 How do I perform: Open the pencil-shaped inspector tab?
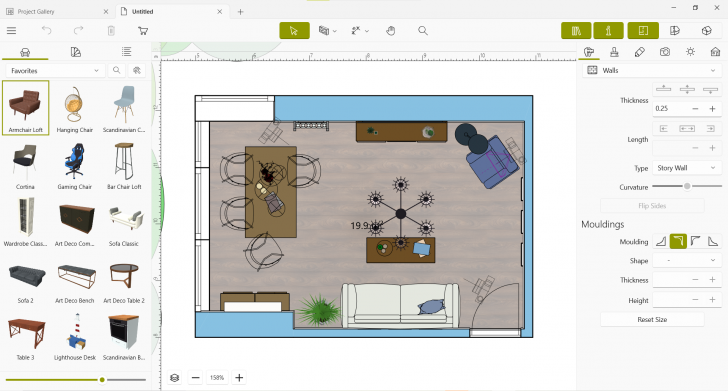[640, 52]
